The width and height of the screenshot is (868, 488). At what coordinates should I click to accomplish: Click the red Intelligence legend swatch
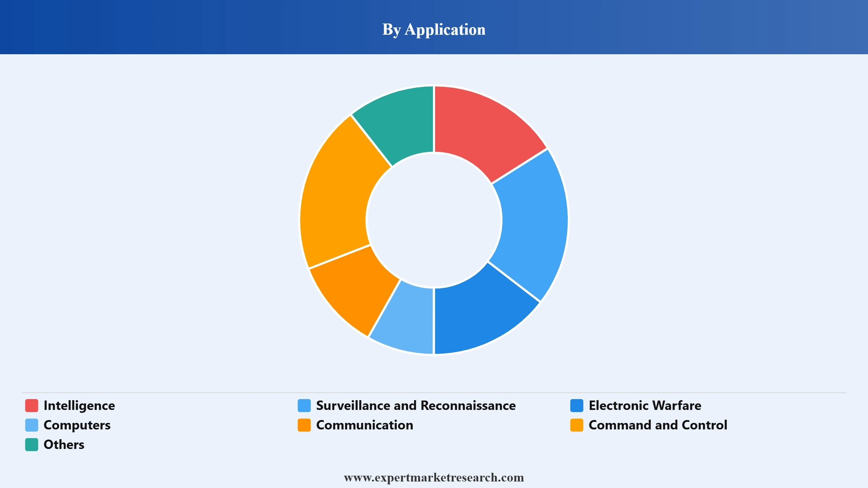pos(31,406)
